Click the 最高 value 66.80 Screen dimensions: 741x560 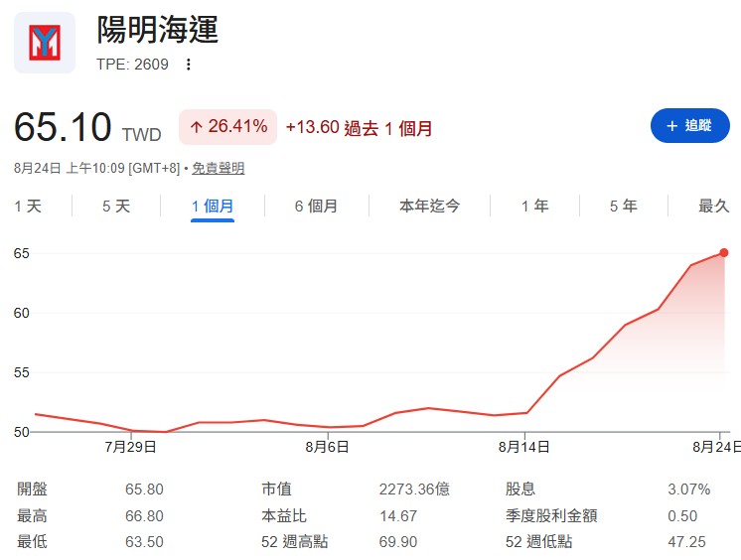(144, 515)
